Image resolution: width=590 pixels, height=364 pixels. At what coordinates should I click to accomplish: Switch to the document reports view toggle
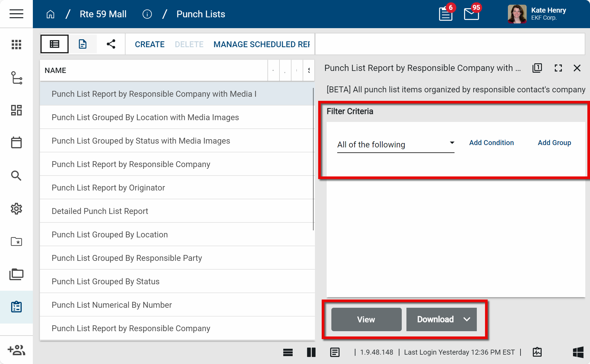point(83,44)
